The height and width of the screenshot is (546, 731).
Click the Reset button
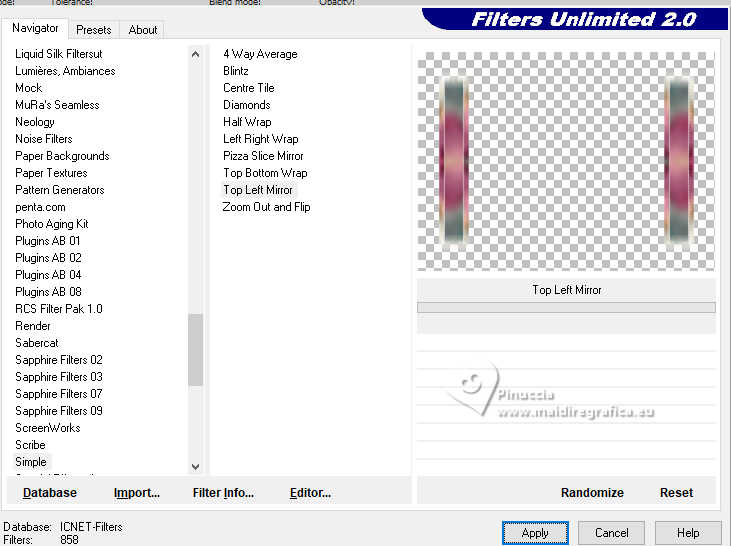click(676, 493)
